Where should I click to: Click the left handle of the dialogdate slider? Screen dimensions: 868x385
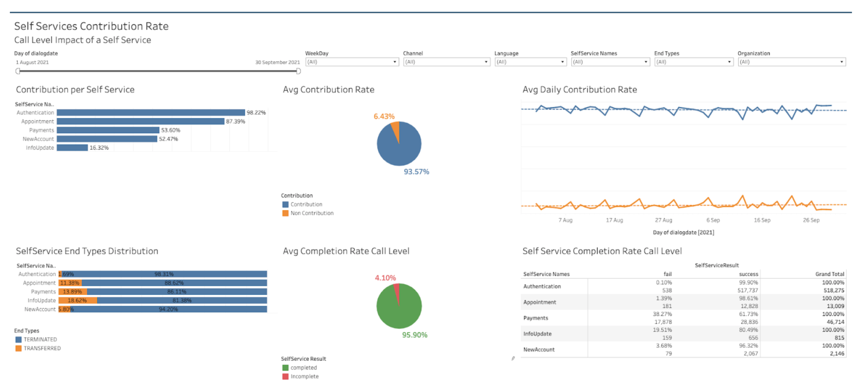[18, 71]
